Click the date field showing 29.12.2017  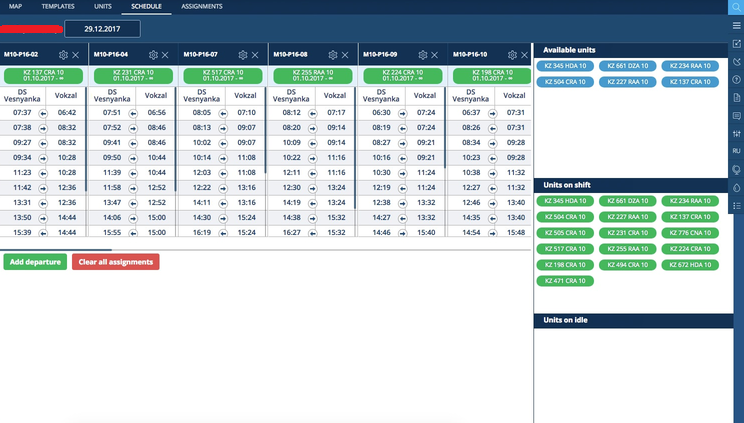[x=102, y=29]
